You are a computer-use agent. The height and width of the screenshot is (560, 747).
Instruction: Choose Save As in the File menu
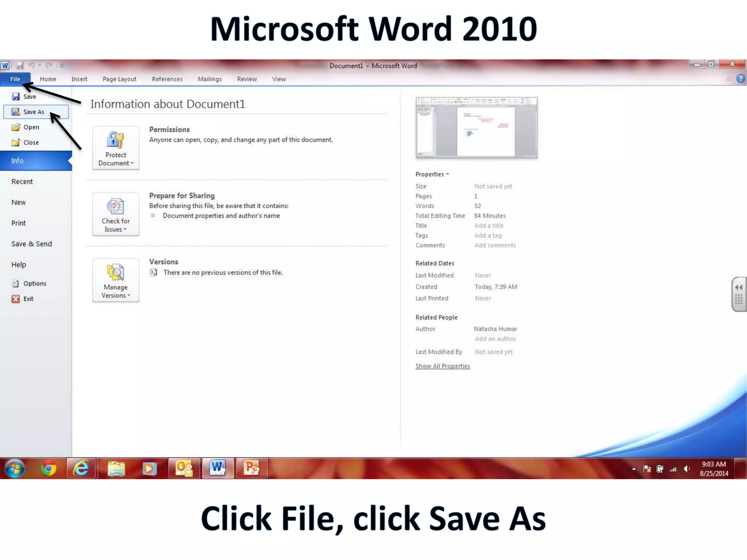[x=36, y=112]
